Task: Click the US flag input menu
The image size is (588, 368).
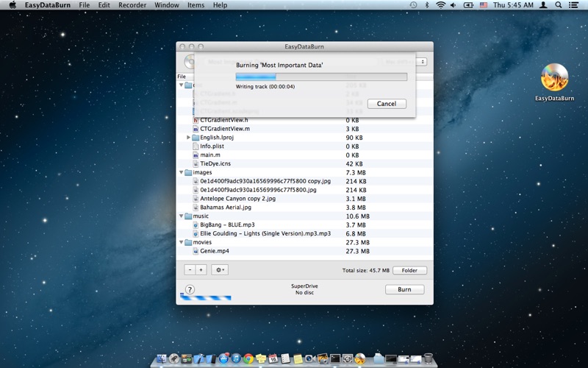Action: 484,5
